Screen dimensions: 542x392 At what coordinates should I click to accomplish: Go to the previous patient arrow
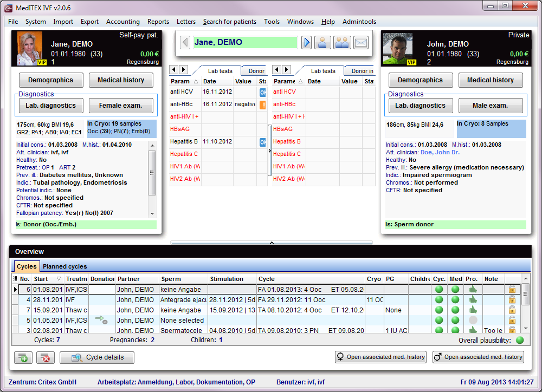click(x=185, y=42)
